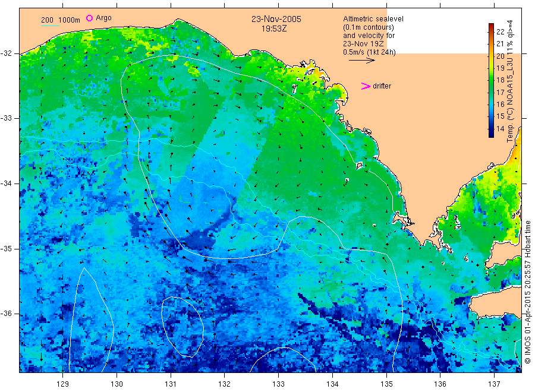
Task: Click longitude axis label 133
Action: click(x=278, y=384)
